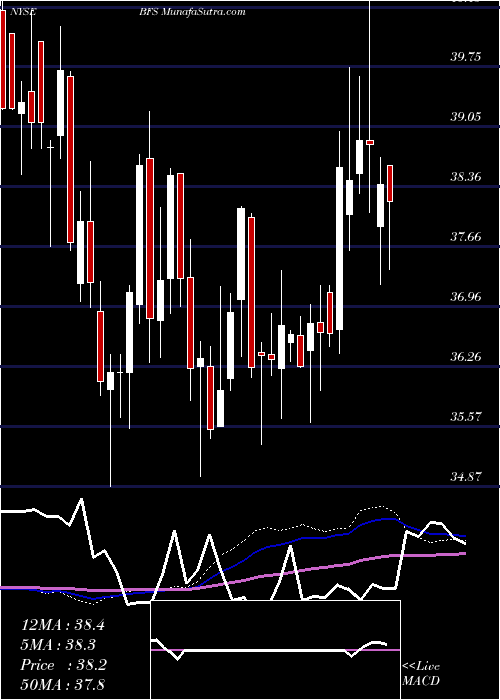
Task: Select the 36.26 price axis label
Action: click(x=465, y=357)
